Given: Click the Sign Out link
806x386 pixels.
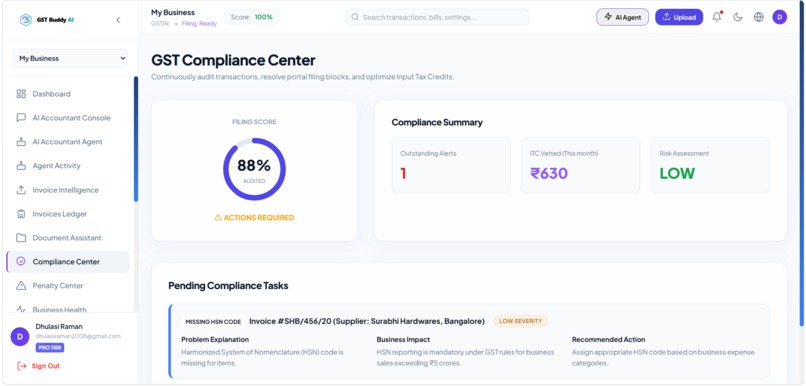Looking at the screenshot, I should coord(45,366).
